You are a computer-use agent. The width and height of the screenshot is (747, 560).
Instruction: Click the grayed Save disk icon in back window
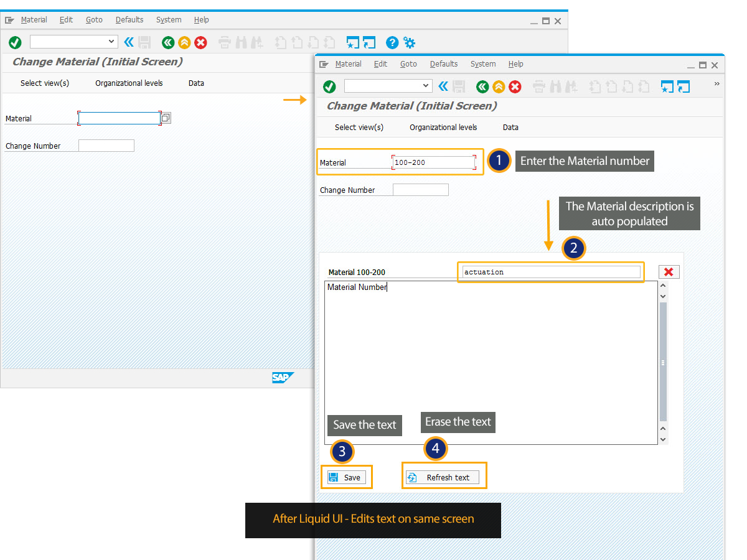click(x=144, y=42)
